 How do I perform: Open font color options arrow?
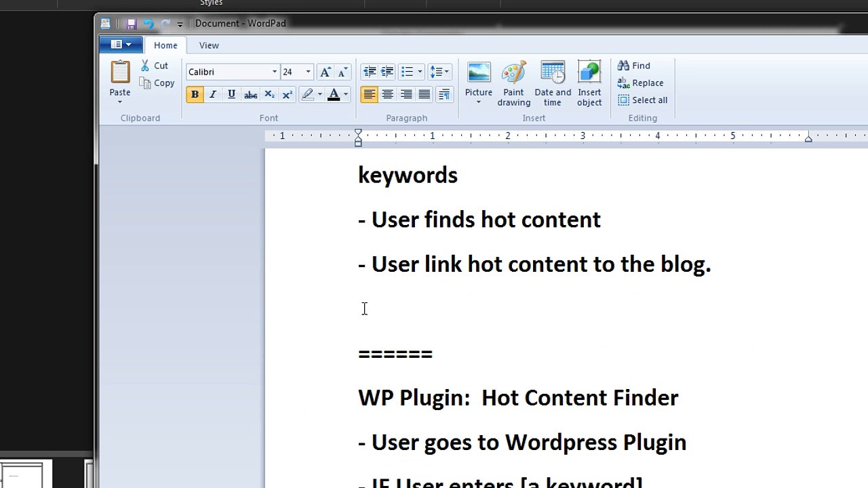pyautogui.click(x=346, y=95)
